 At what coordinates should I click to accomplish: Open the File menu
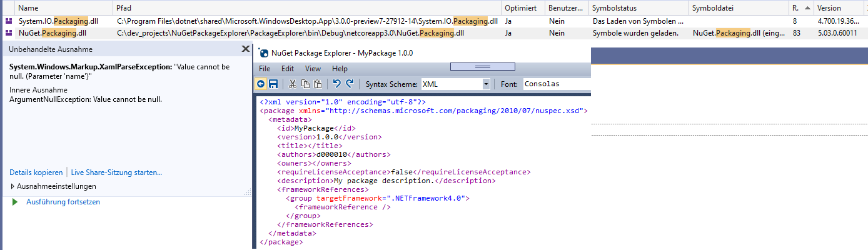point(265,69)
